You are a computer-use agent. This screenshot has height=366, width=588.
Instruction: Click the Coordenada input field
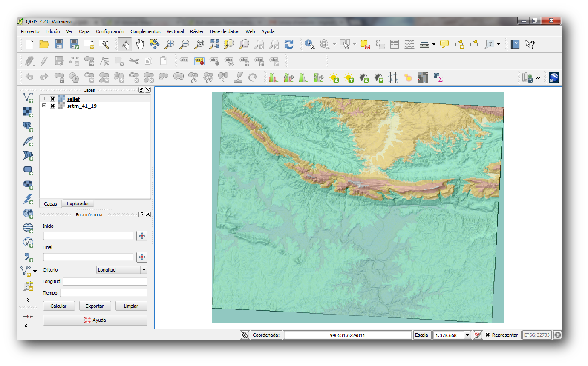347,335
